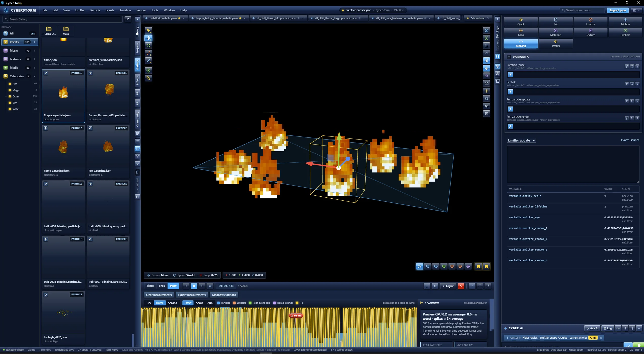
Task: Open fire_a.particle.json thumbnail
Action: pos(108,147)
